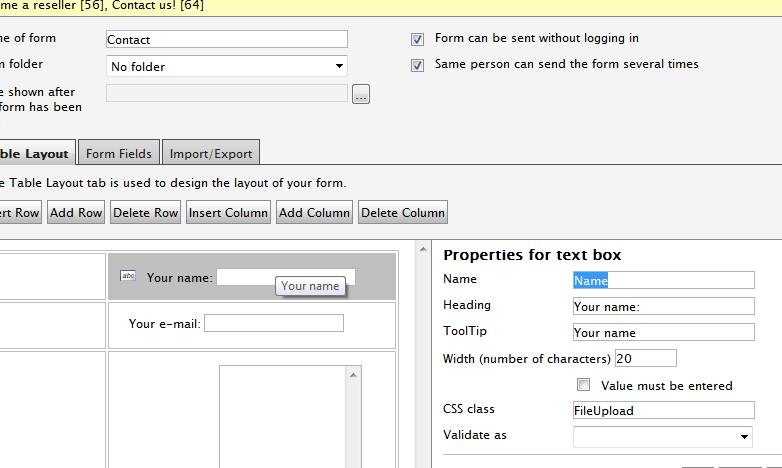The height and width of the screenshot is (468, 782).
Task: Enable Value must be entered checkbox
Action: click(584, 385)
